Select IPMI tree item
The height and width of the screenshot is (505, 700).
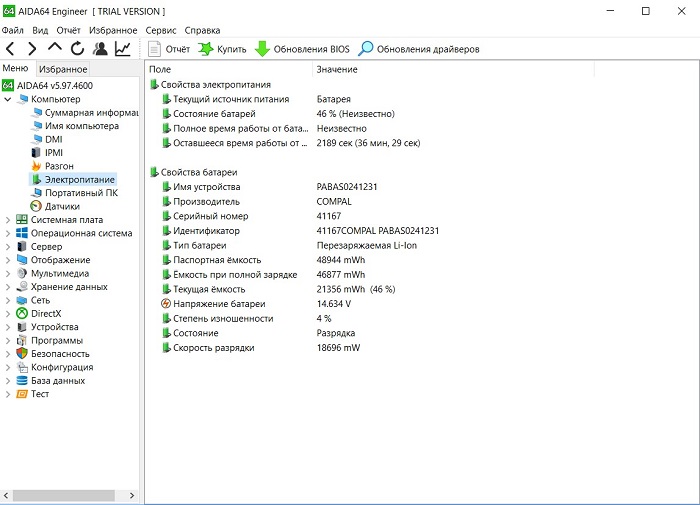[x=47, y=153]
